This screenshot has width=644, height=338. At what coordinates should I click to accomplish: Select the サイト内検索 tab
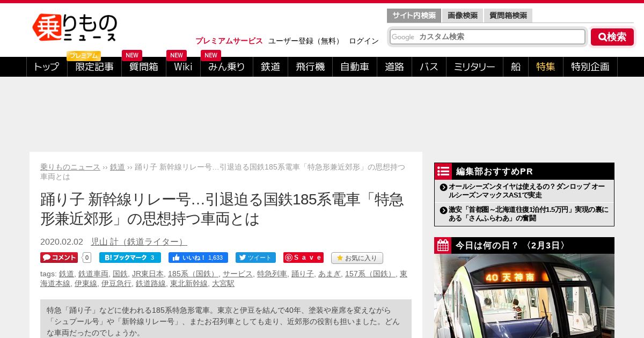click(414, 16)
